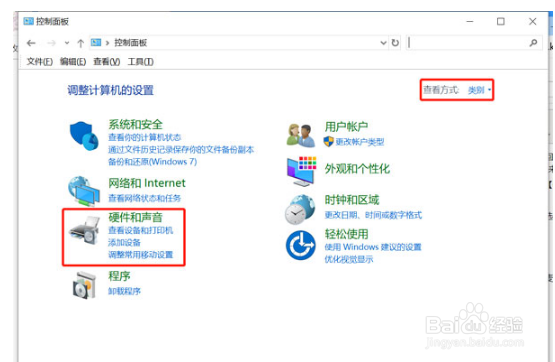Open the recent locations dropdown arrow

point(67,43)
